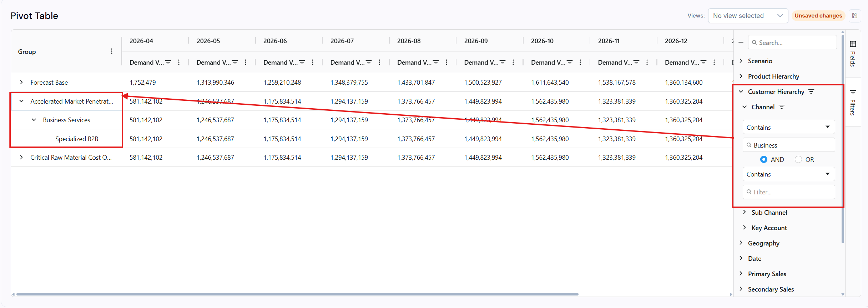Open filter icon on 2026-10 Demand column
Screen dimensions: 868x308
pyautogui.click(x=570, y=62)
